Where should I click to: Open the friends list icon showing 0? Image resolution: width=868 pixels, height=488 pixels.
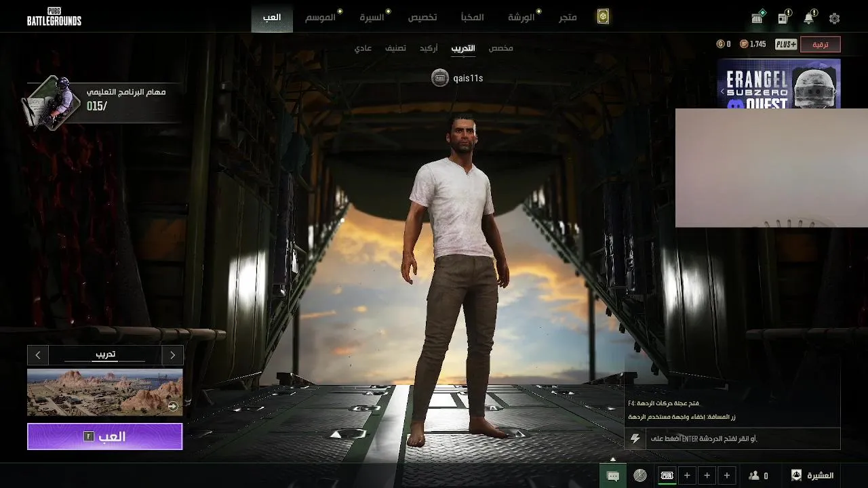(x=758, y=476)
